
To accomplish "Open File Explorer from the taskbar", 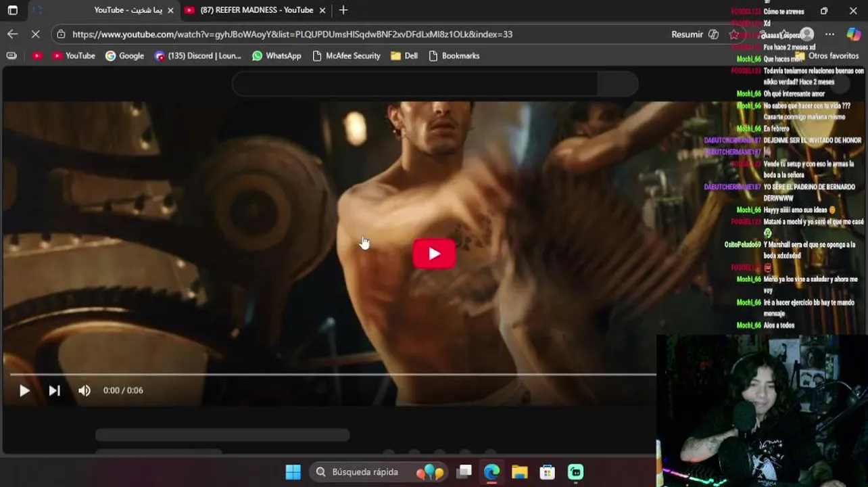I will [x=519, y=472].
